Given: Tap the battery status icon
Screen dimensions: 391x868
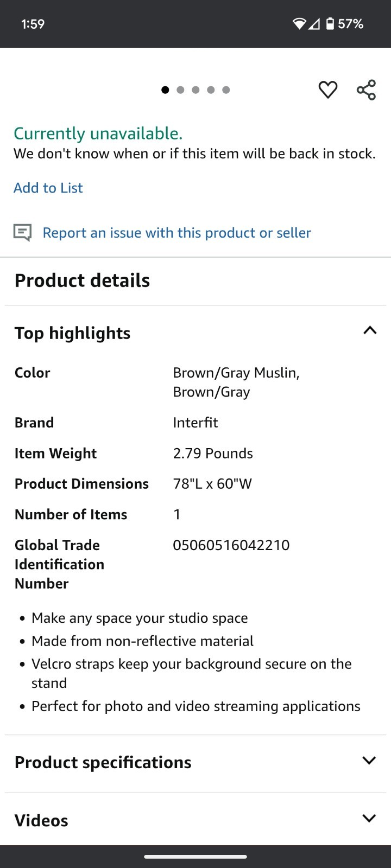Looking at the screenshot, I should pyautogui.click(x=330, y=24).
